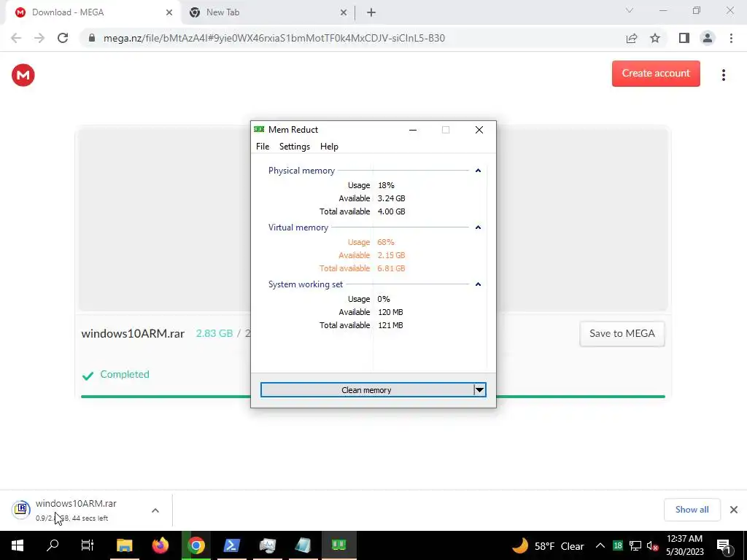747x560 pixels.
Task: Click System working set 120 MB value
Action: pos(391,312)
